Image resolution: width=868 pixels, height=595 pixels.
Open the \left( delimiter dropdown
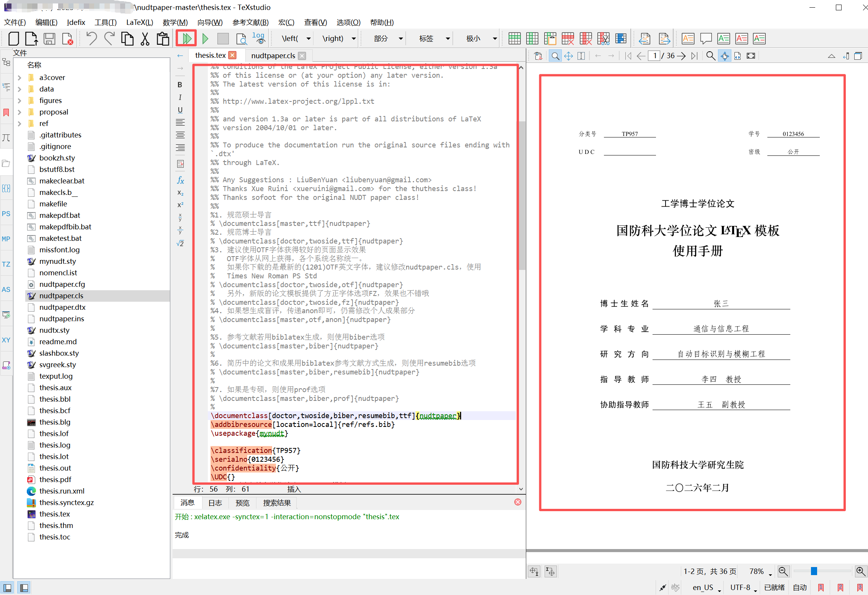[308, 39]
